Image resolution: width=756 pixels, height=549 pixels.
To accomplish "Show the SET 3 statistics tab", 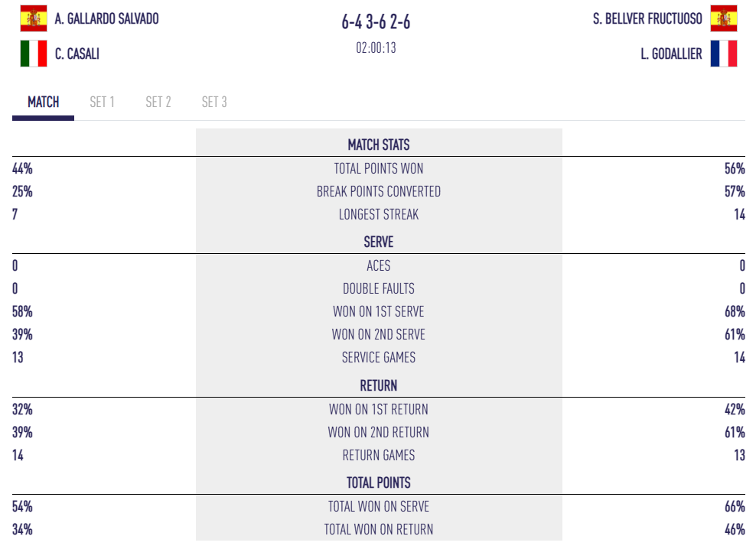I will (214, 102).
